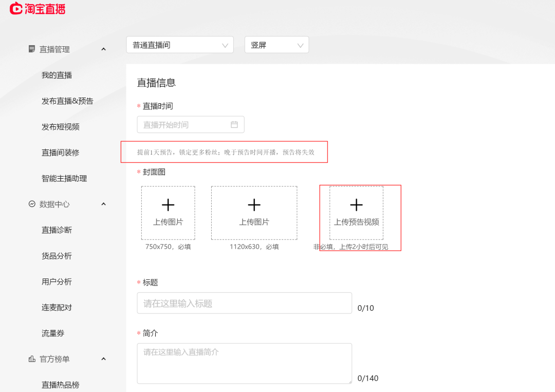Open the 竖屏 orientation dropdown
This screenshot has height=392, width=555.
[x=276, y=45]
